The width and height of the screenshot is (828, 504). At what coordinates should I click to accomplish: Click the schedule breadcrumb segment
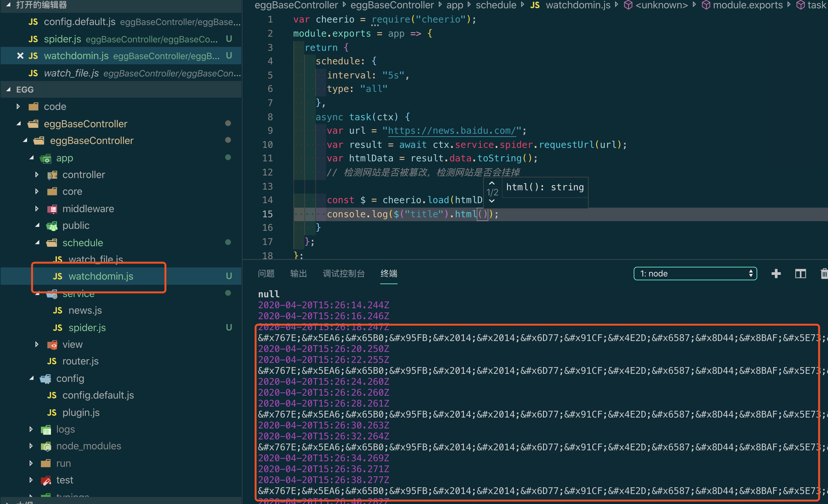click(496, 5)
